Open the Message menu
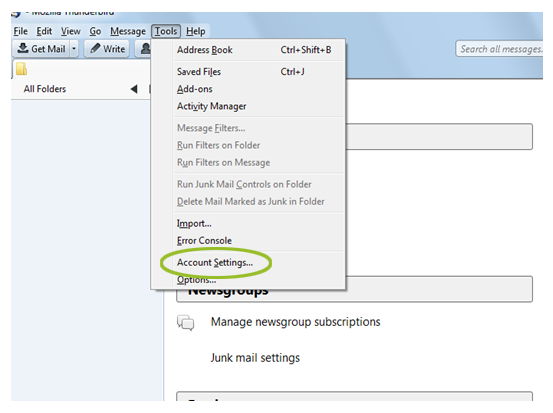 click(128, 31)
